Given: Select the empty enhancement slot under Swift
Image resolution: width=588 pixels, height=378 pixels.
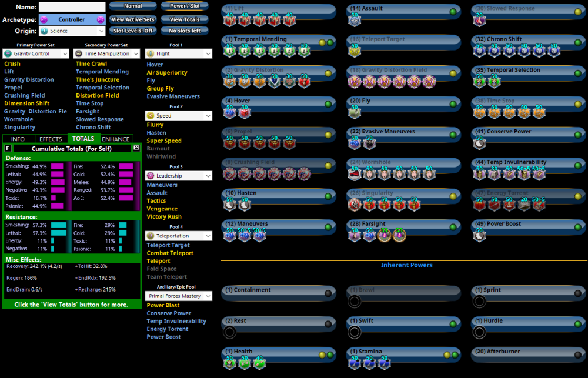Looking at the screenshot, I should [355, 332].
